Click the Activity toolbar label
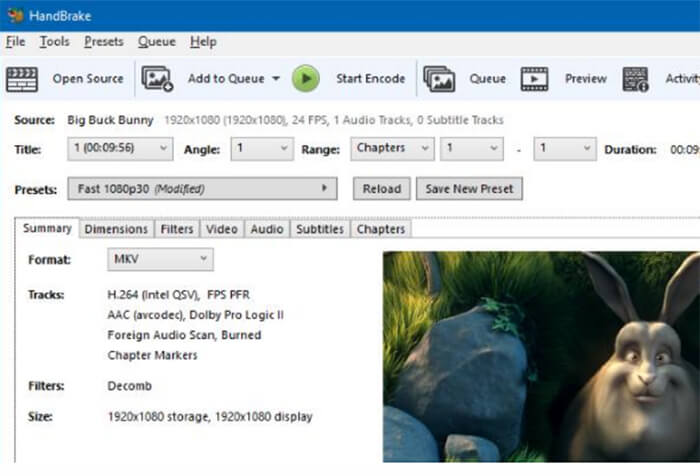 (683, 79)
